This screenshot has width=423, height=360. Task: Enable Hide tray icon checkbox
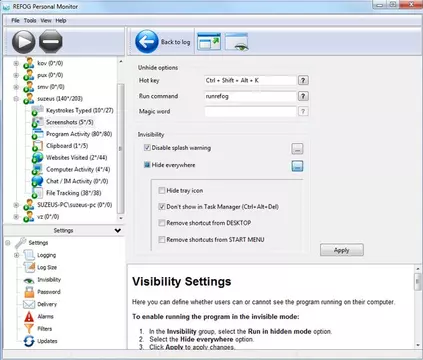tap(162, 191)
